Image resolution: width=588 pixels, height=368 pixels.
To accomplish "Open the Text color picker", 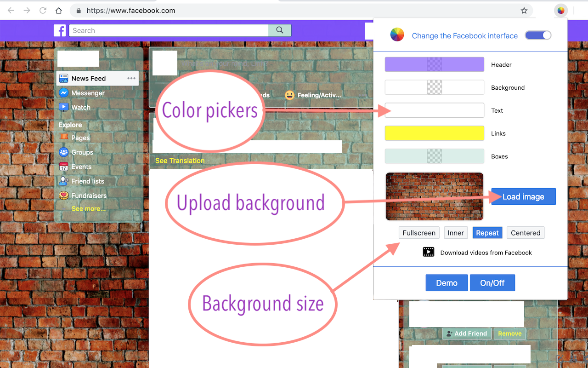I will coord(435,110).
